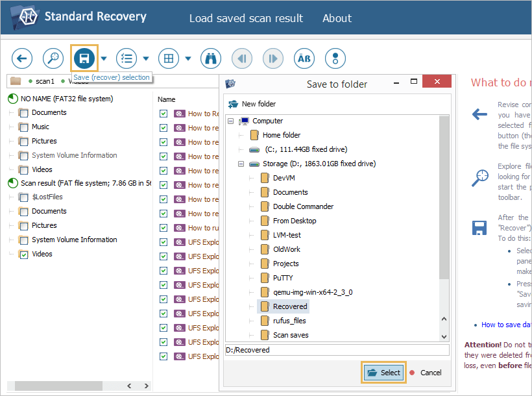Select the Save (recover) selection tool

coord(84,58)
